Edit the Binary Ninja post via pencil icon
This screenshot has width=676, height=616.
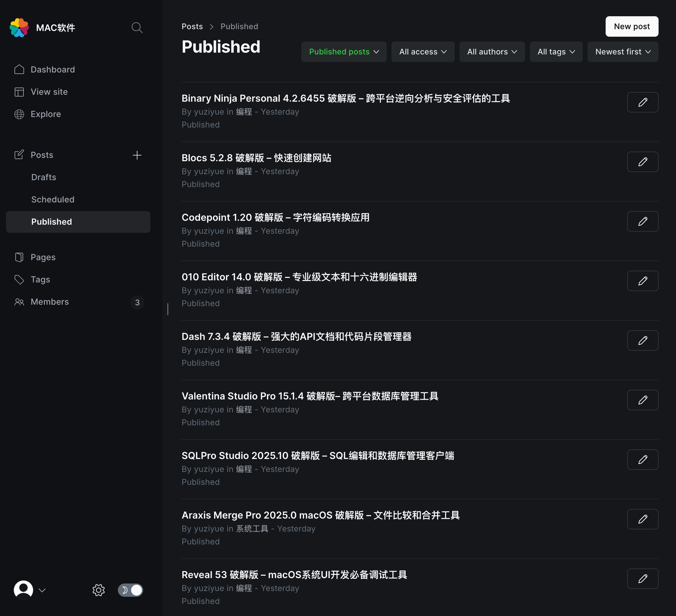(x=642, y=102)
